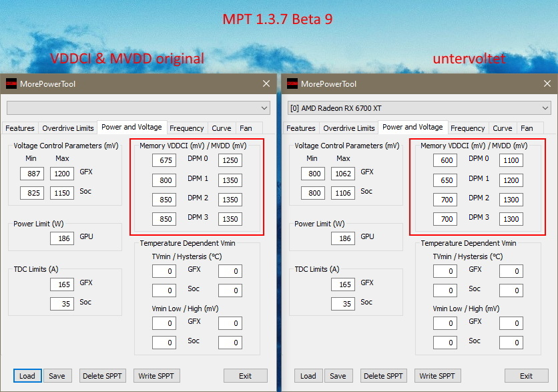The width and height of the screenshot is (558, 392).
Task: Click Exit button in left window
Action: coord(245,376)
